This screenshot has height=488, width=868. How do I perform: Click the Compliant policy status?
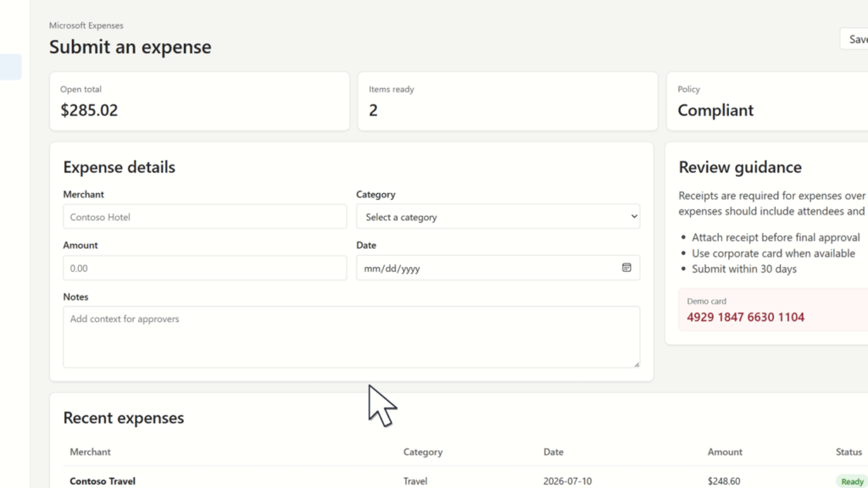click(x=715, y=110)
